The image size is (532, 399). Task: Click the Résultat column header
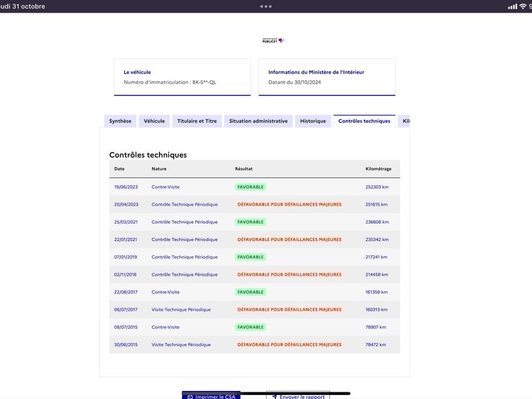click(243, 169)
